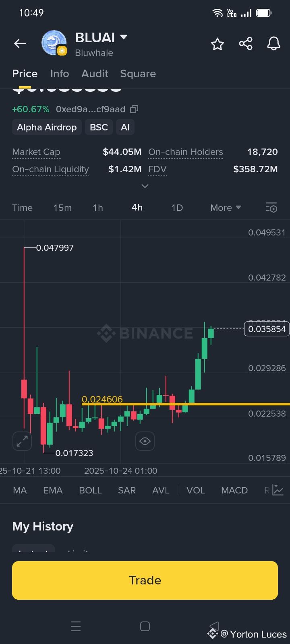Expand chart to fullscreen
290x644 pixels.
pyautogui.click(x=22, y=441)
